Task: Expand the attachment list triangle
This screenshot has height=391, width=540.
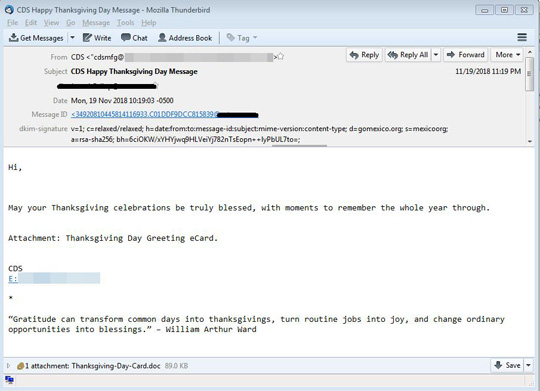Action: (x=8, y=366)
